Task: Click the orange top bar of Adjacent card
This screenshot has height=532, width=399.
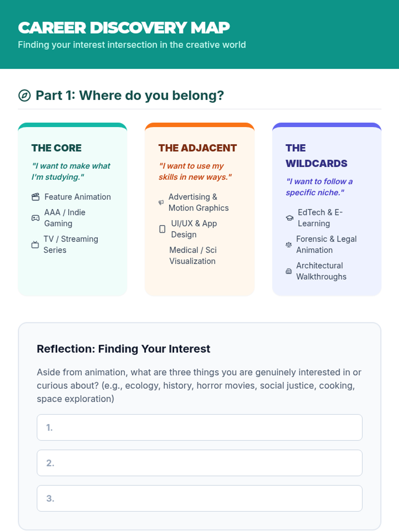Action: (x=199, y=125)
